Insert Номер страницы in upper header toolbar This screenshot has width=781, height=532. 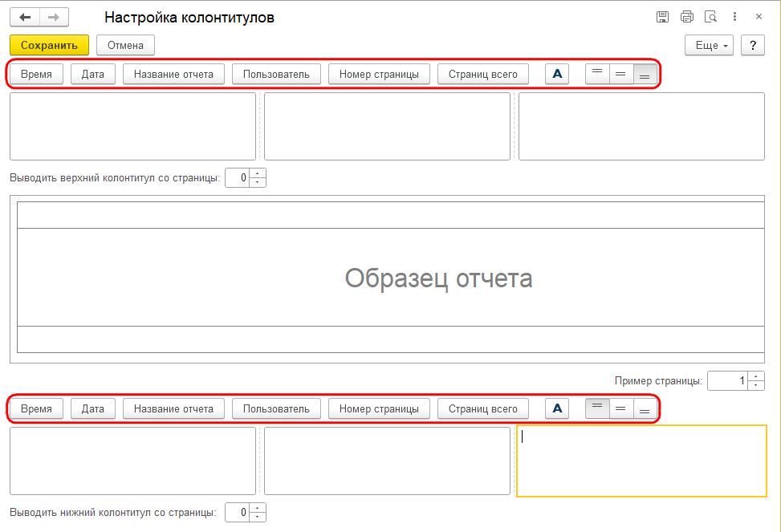379,74
